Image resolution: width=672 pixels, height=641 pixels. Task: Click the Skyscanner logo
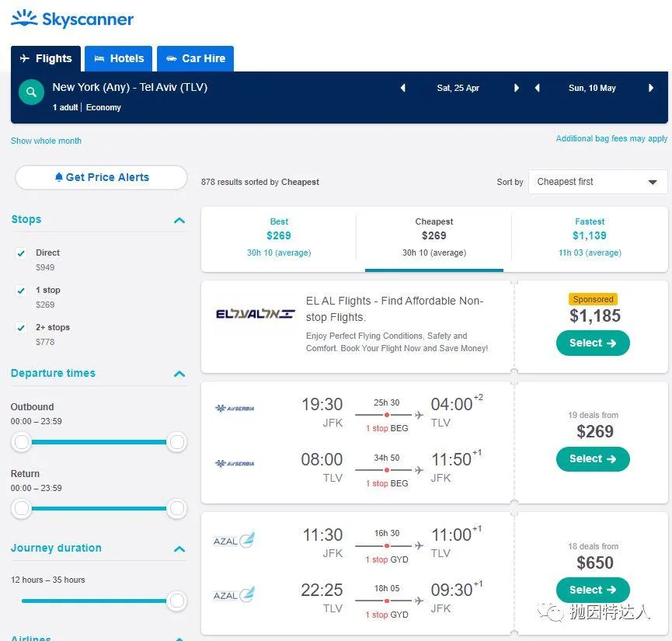coord(72,19)
